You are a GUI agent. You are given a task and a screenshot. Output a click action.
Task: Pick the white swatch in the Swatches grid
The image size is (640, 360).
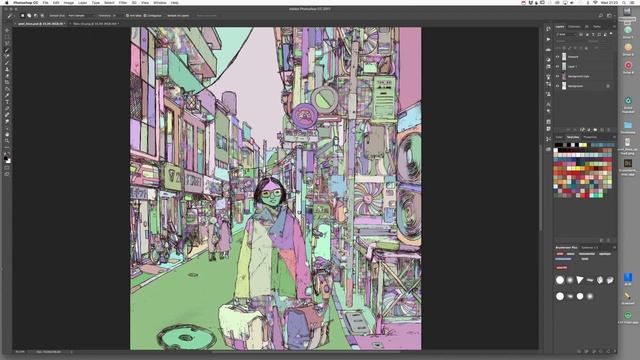(556, 150)
